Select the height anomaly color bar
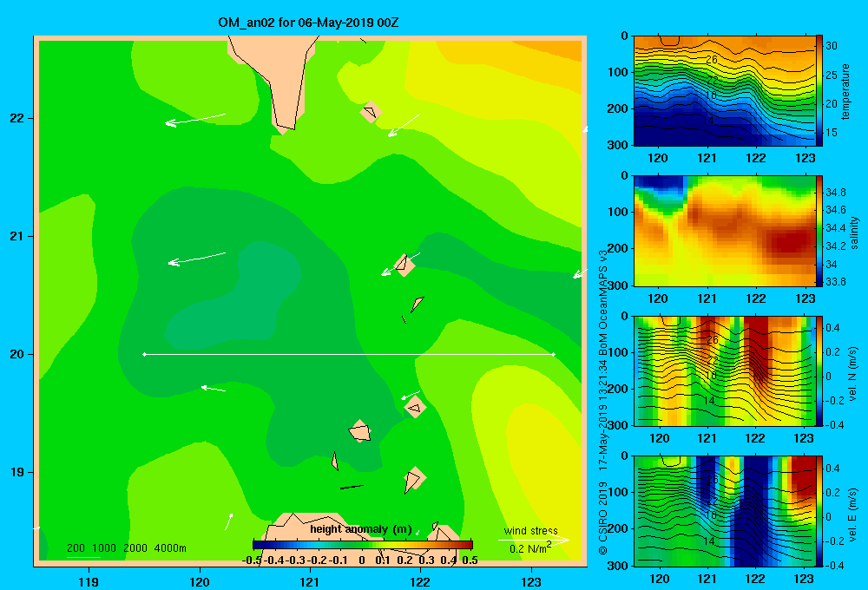The image size is (868, 590). pyautogui.click(x=363, y=545)
